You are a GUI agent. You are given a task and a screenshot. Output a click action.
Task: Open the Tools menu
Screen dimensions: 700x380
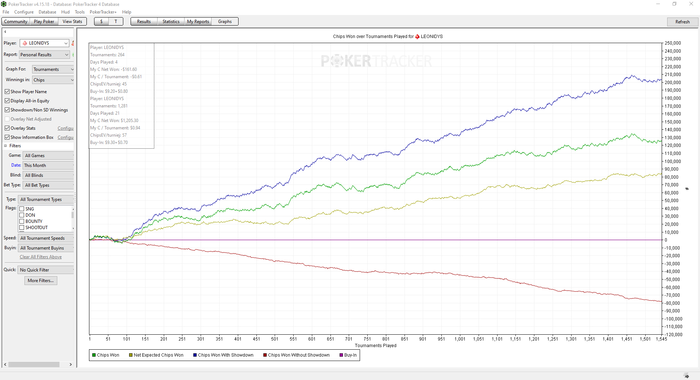coord(80,12)
